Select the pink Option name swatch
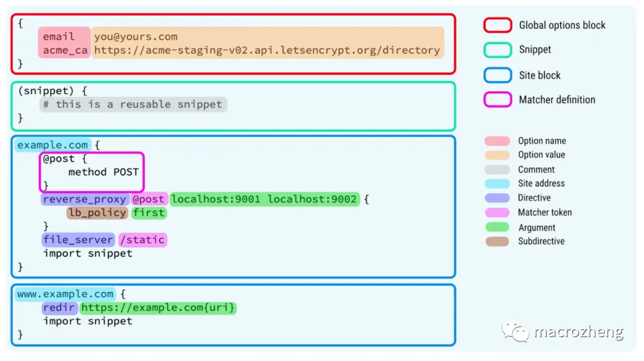The image size is (644, 361). (x=497, y=141)
